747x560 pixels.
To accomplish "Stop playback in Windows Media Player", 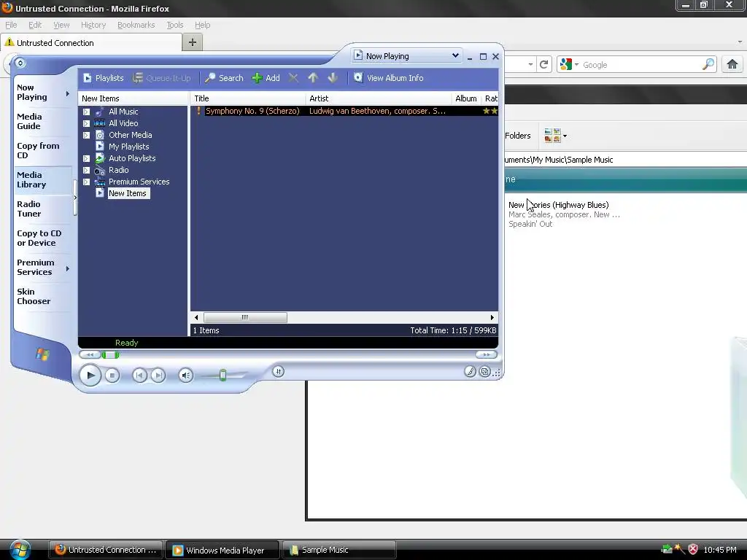I will click(112, 376).
